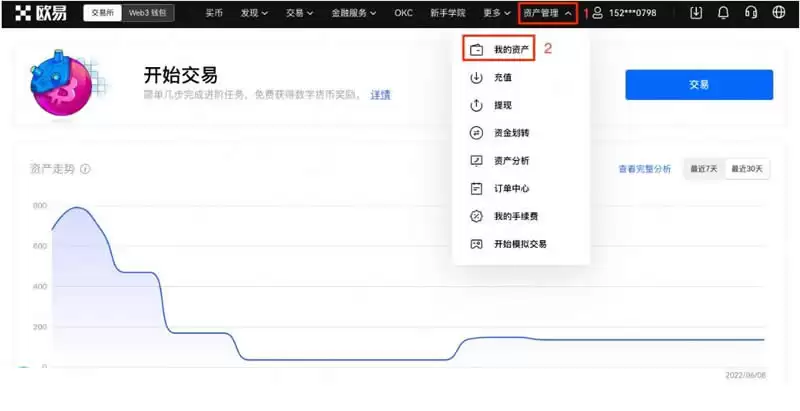800x411 pixels.
Task: Click the headset customer support icon
Action: point(751,14)
